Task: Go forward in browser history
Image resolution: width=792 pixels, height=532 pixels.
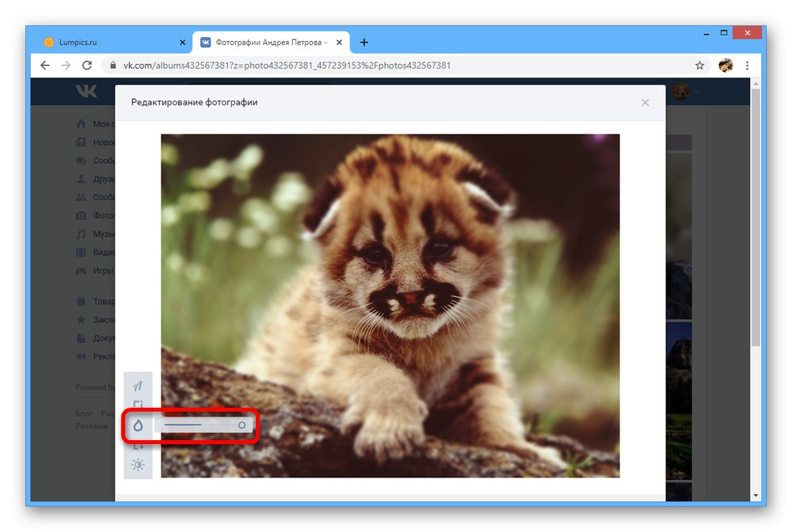Action: coord(67,65)
